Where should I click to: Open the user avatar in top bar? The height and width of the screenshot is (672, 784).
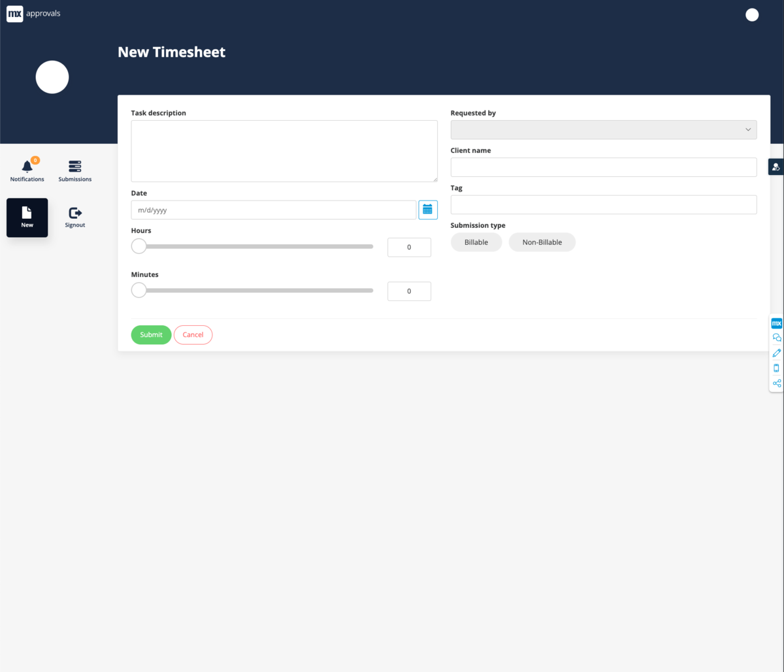pos(752,14)
